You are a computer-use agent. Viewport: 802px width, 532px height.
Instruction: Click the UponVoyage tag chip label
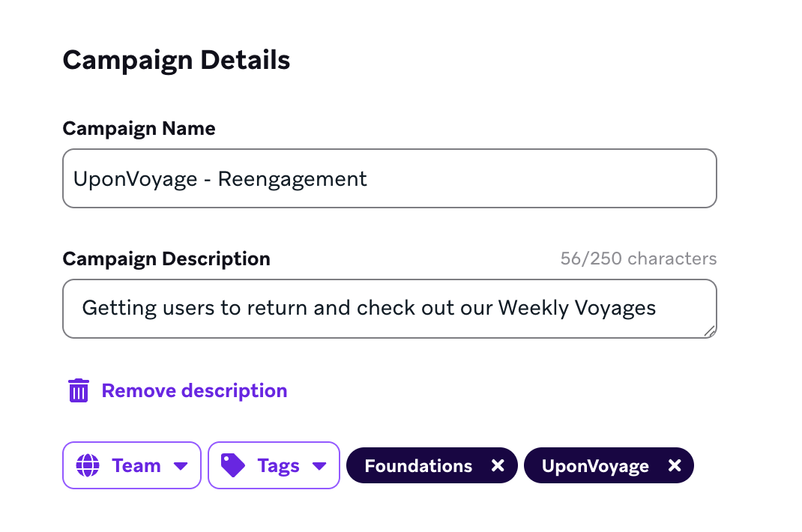595,466
